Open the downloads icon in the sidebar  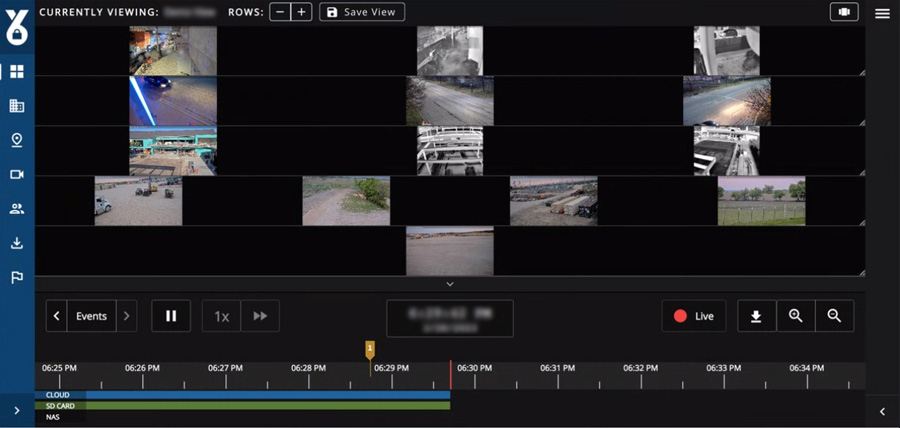(17, 243)
